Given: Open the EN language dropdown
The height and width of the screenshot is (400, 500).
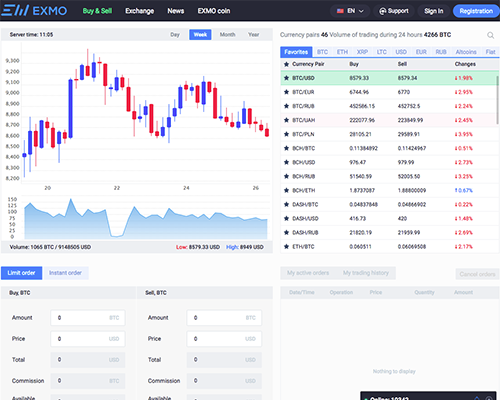Looking at the screenshot, I should click(x=350, y=11).
